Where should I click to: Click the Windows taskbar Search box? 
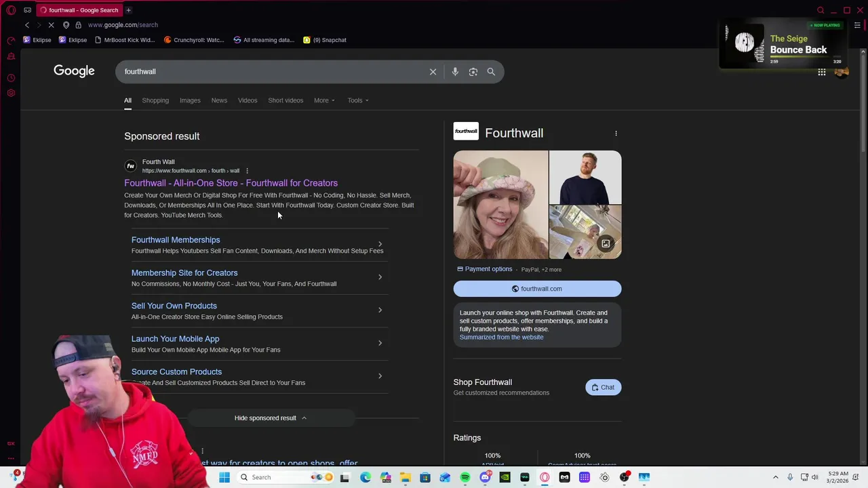285,477
